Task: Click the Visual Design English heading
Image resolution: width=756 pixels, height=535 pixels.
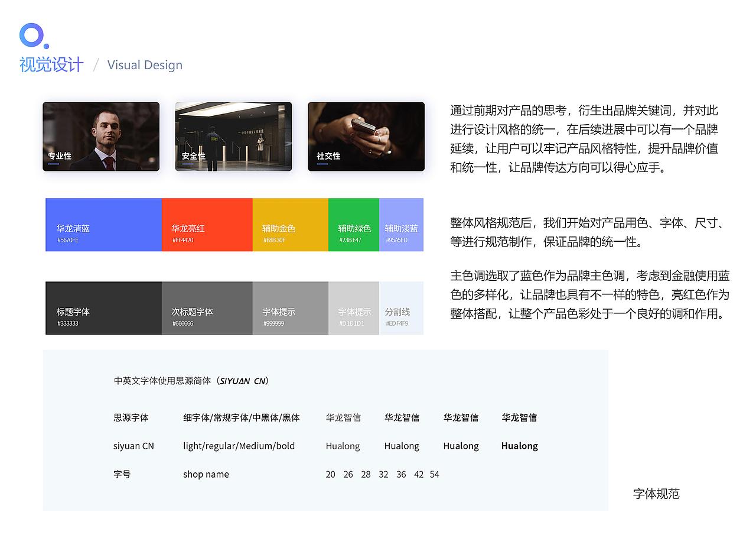Action: click(145, 65)
